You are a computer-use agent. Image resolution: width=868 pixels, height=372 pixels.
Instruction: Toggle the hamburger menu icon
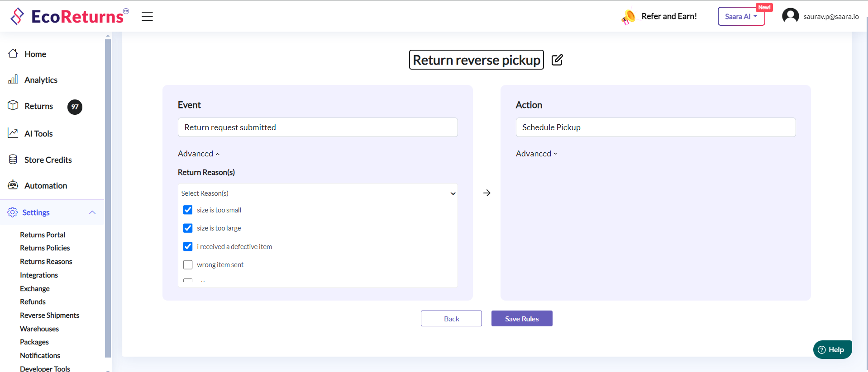pos(147,17)
